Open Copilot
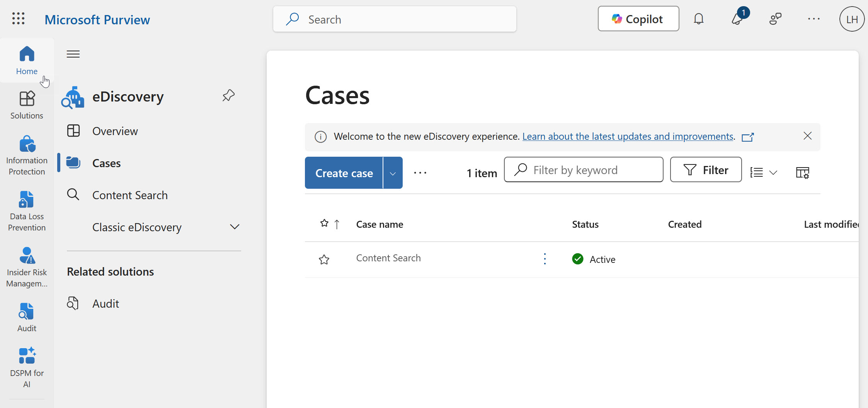Viewport: 868px width, 408px height. (638, 19)
